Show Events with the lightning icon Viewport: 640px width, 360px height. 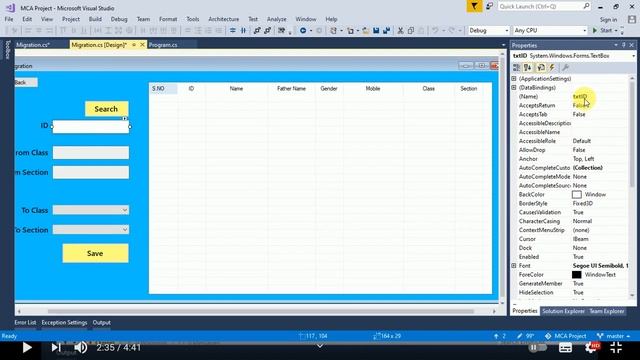tap(552, 68)
